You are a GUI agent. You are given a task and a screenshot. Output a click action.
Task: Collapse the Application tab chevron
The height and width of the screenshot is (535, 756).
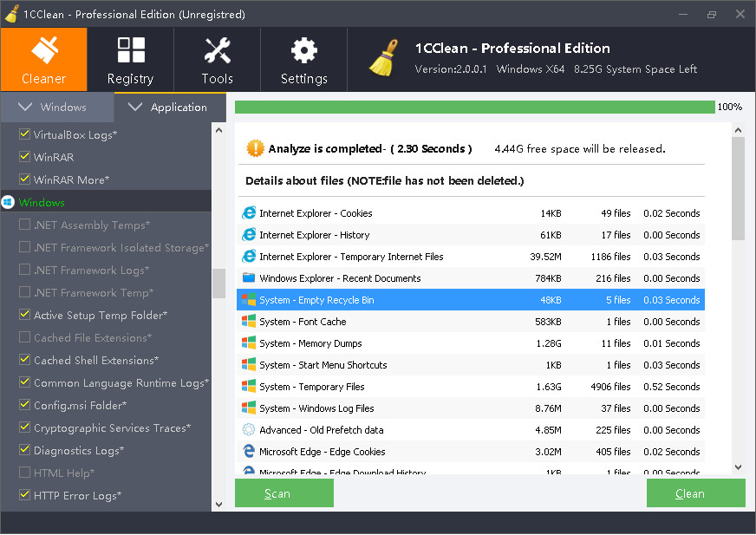pyautogui.click(x=135, y=107)
